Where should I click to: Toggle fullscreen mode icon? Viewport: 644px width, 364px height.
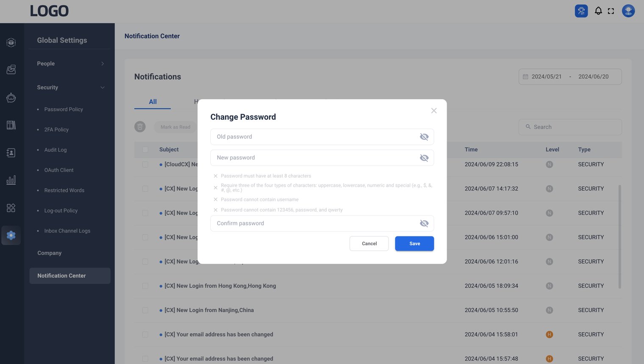pos(611,11)
